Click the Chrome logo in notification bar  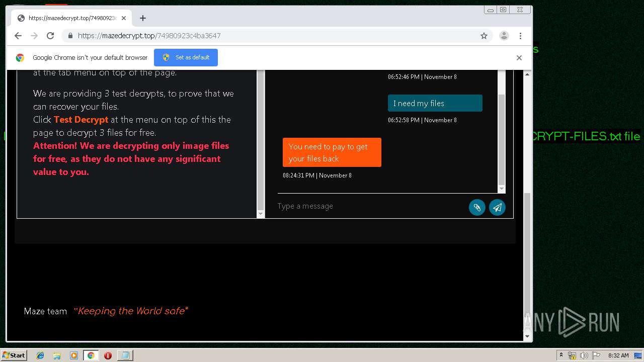point(20,58)
